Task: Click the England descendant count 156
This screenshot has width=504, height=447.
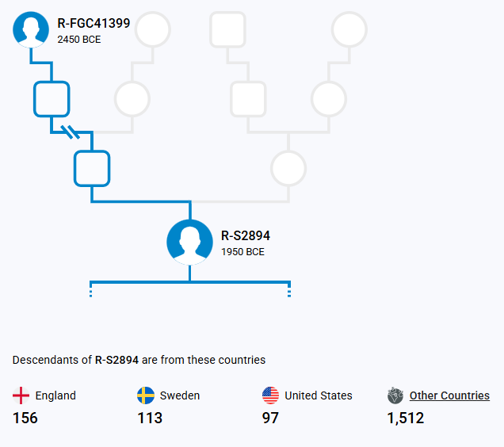Action: pos(25,418)
